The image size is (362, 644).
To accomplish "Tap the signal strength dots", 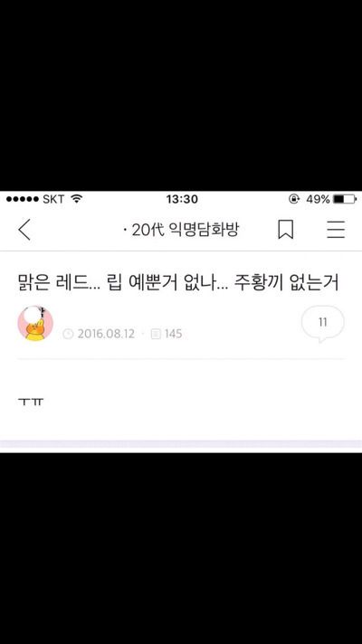I will coord(23,199).
